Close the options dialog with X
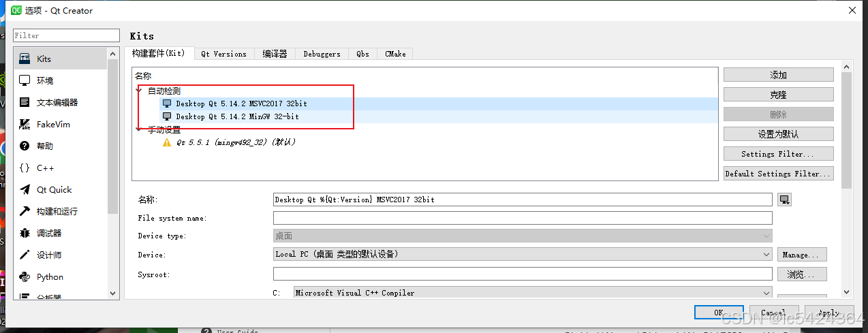The height and width of the screenshot is (333, 868). click(852, 10)
